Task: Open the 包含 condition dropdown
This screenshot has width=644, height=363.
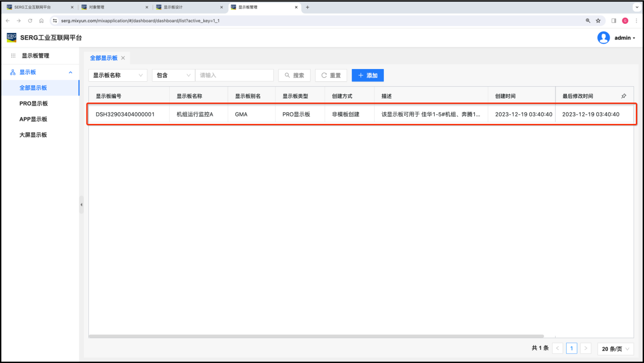Action: [173, 75]
